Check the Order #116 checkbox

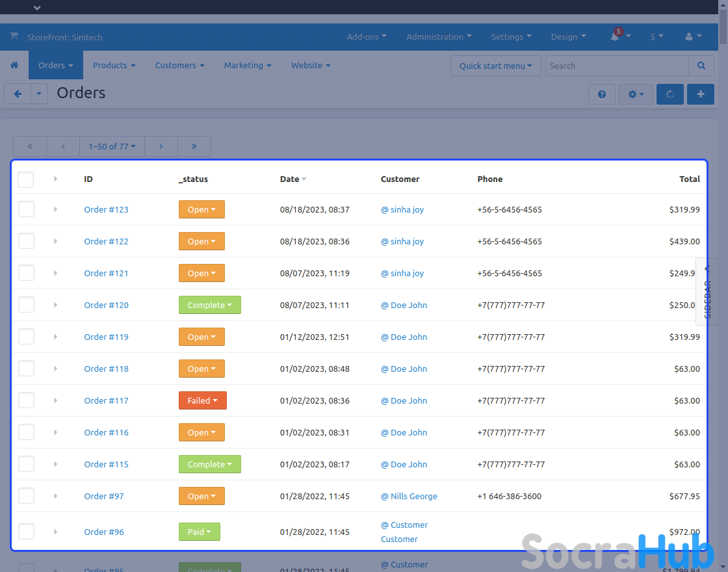click(26, 432)
